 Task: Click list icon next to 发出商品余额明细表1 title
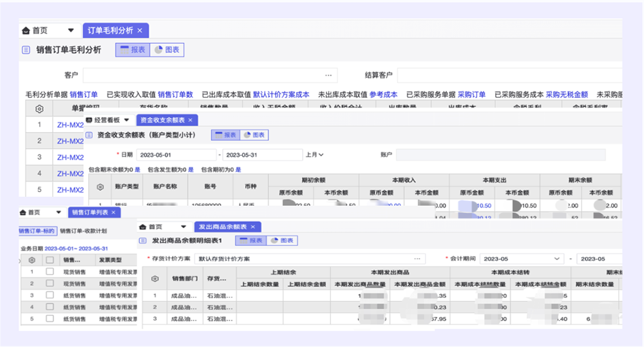[x=142, y=241]
